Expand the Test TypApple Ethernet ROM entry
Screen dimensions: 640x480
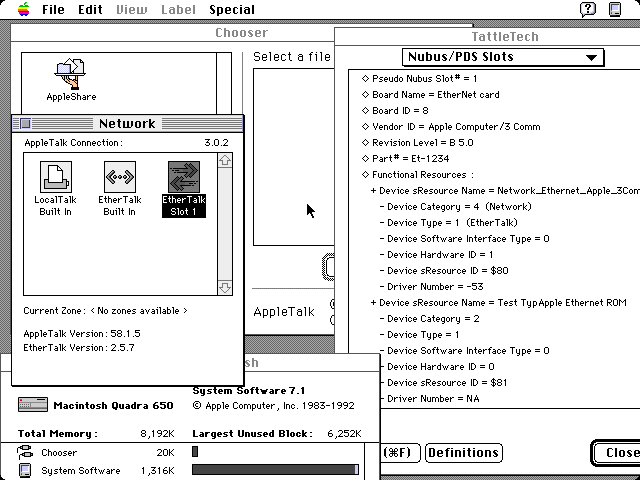(373, 303)
